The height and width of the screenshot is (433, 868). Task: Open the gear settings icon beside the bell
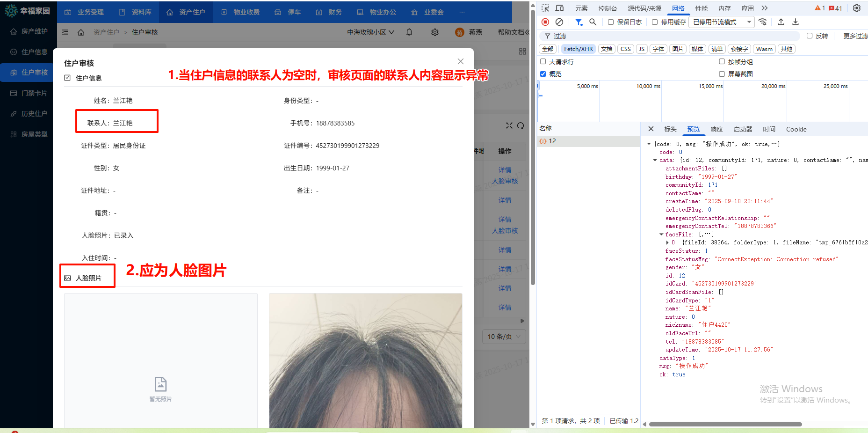434,32
